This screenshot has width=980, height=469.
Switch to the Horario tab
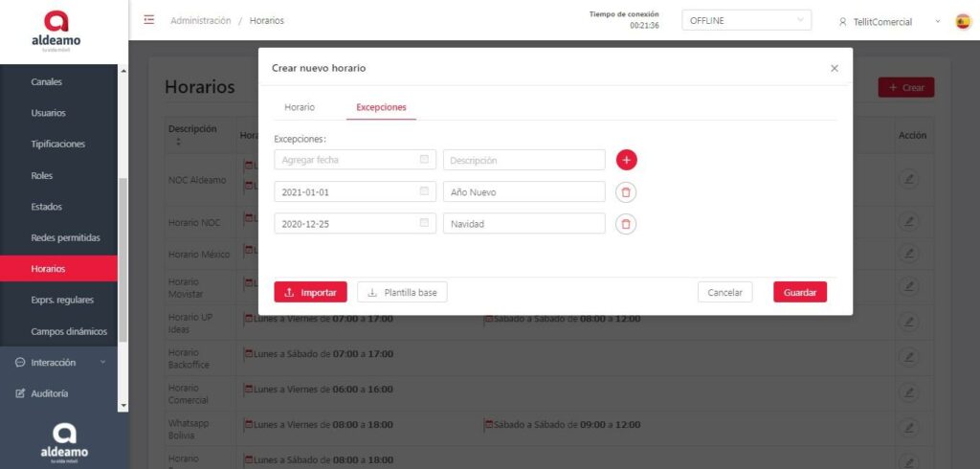300,107
